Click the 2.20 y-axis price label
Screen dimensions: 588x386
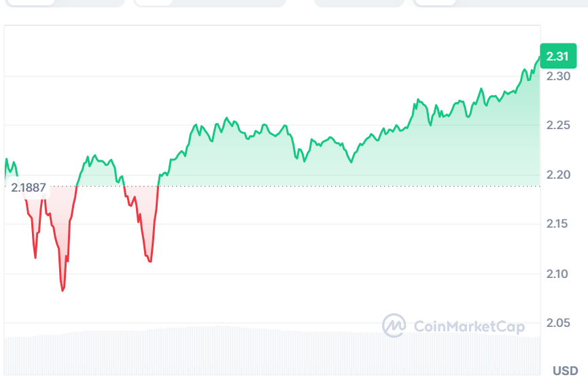560,175
